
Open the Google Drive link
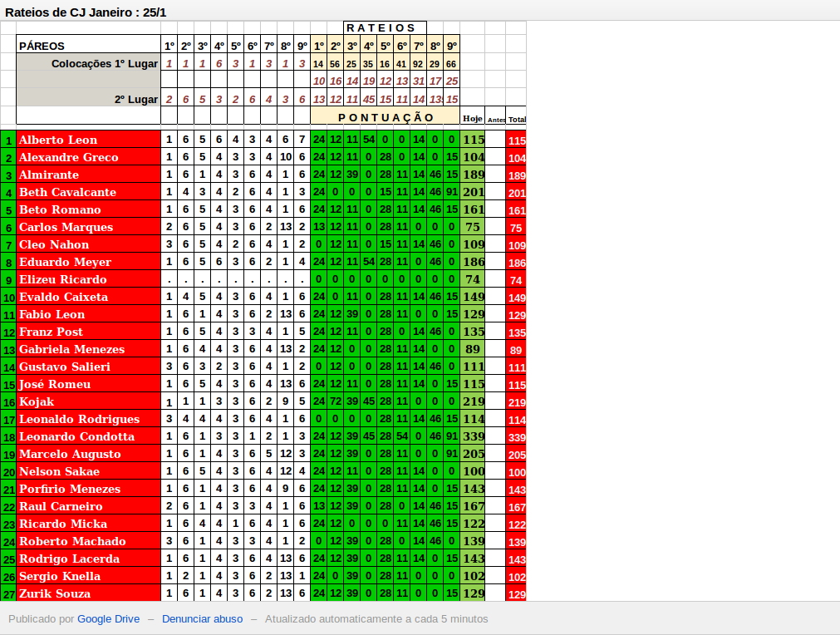pyautogui.click(x=108, y=619)
